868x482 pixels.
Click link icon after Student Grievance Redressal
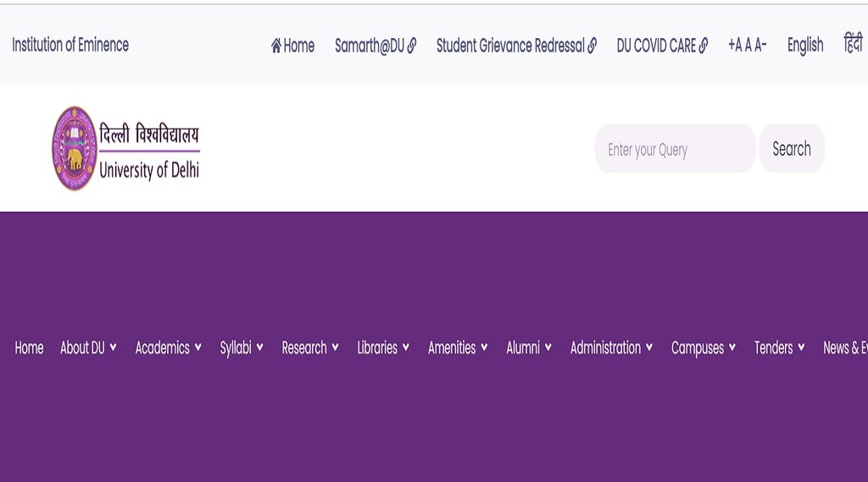592,46
